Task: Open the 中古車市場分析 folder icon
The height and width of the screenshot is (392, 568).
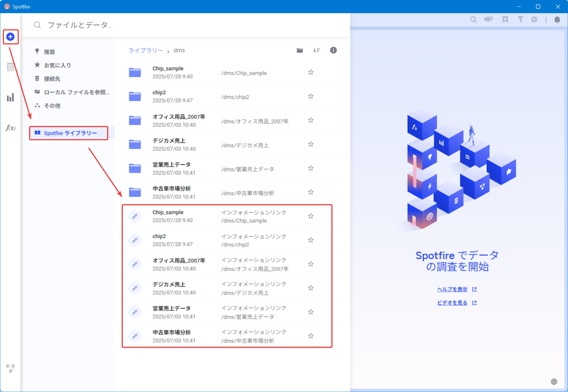Action: click(135, 192)
